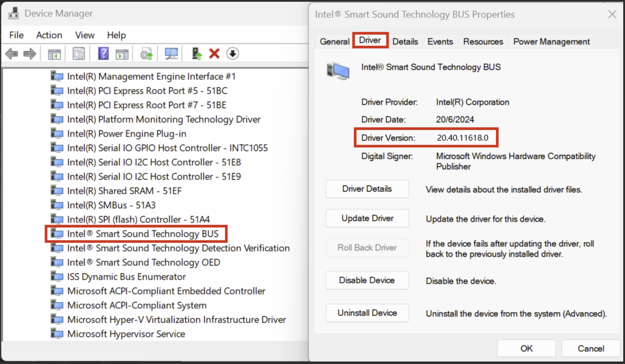Image resolution: width=625 pixels, height=364 pixels.
Task: Select Smart Sound Technology Detection Verification
Action: tap(178, 248)
